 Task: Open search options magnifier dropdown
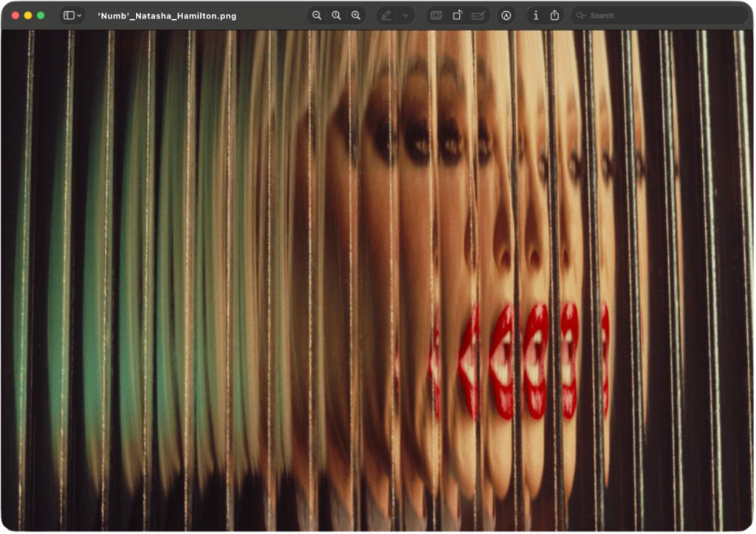pyautogui.click(x=581, y=16)
